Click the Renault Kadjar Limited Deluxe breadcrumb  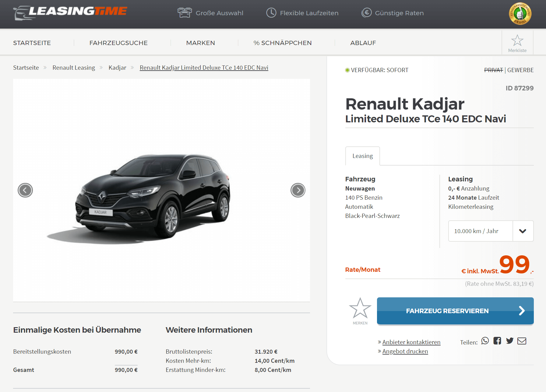point(204,68)
